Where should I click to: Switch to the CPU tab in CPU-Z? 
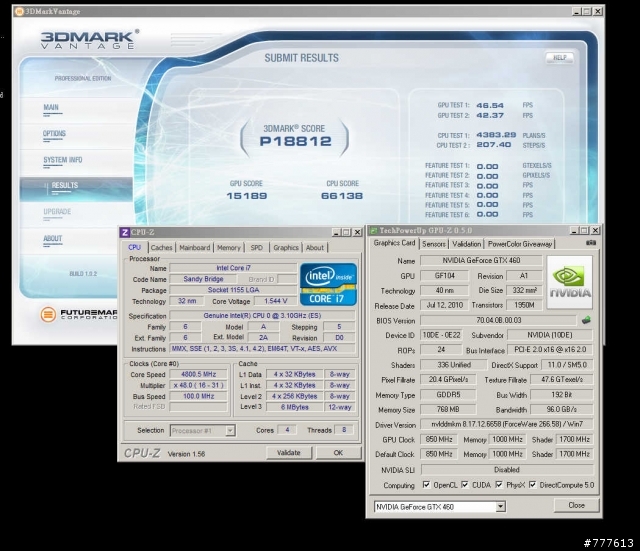point(134,247)
